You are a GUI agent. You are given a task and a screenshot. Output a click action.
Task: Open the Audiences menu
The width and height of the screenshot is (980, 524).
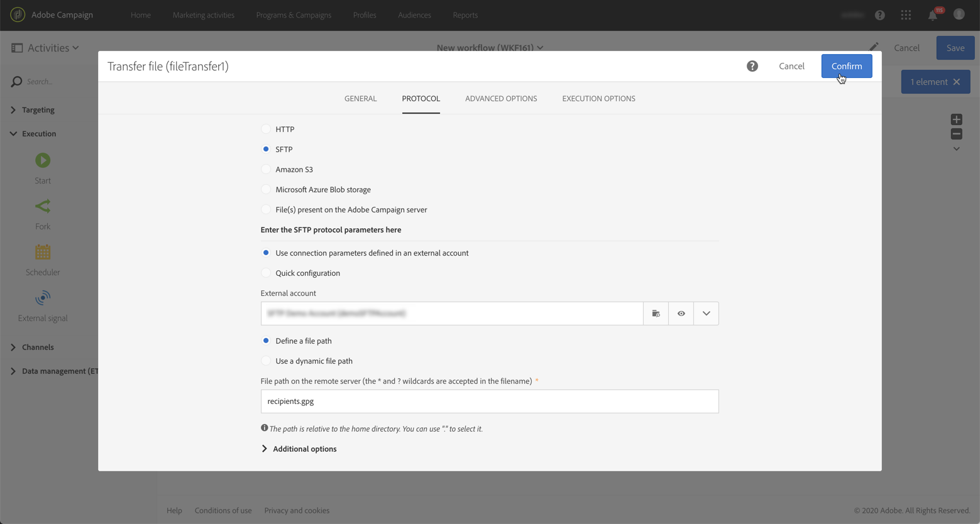point(415,15)
